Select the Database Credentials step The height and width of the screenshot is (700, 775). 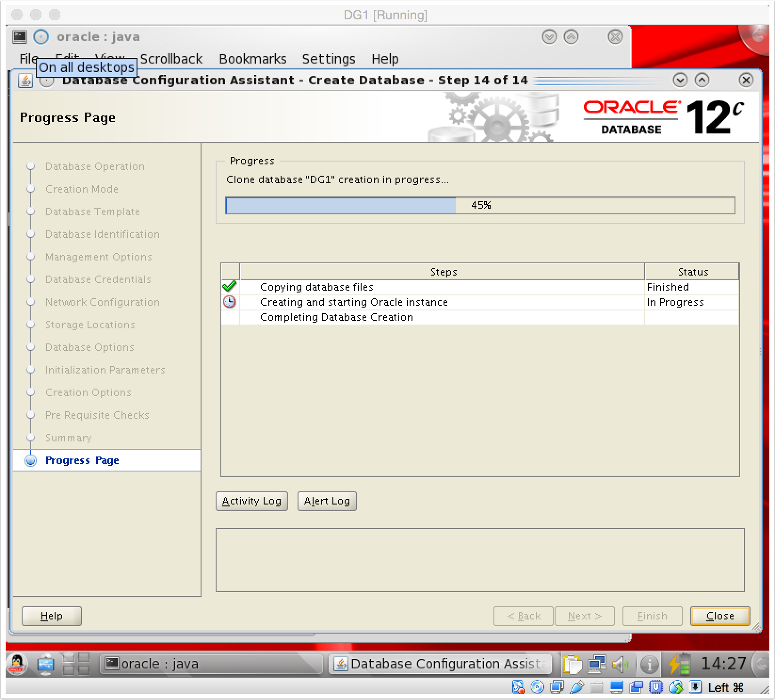[x=98, y=279]
